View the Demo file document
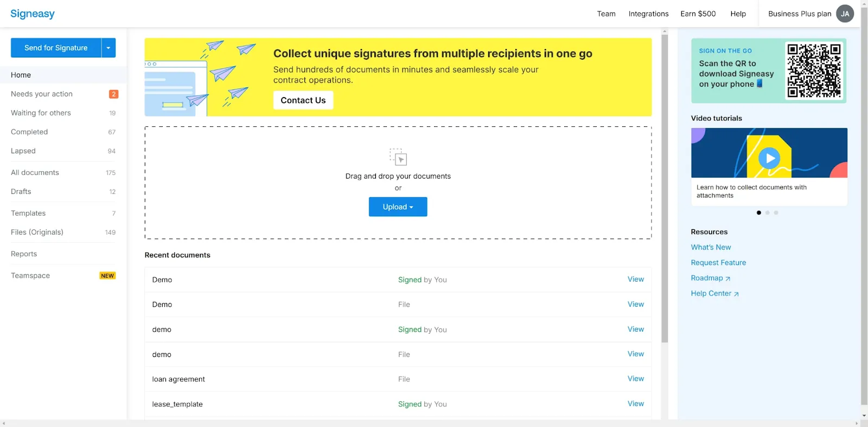868x427 pixels. [x=636, y=304]
